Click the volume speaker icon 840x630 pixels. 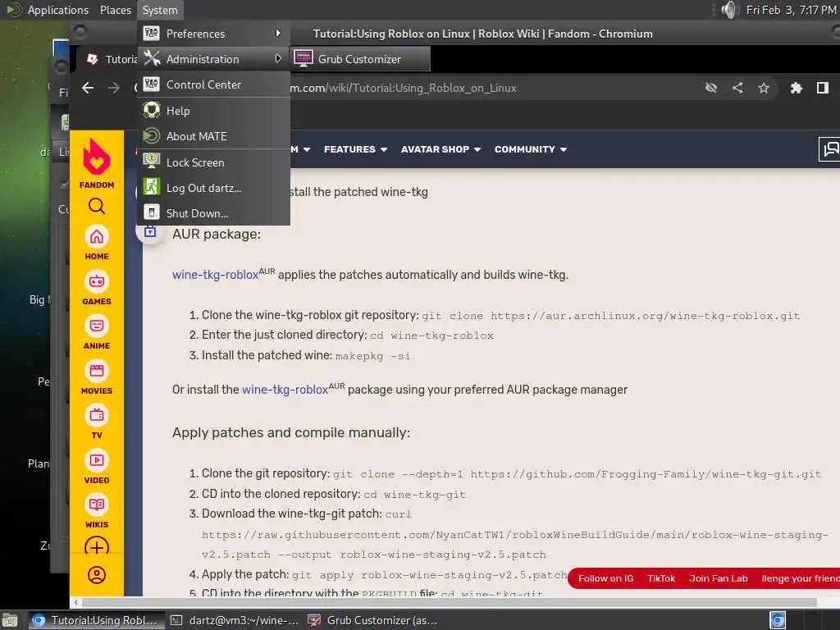click(728, 10)
